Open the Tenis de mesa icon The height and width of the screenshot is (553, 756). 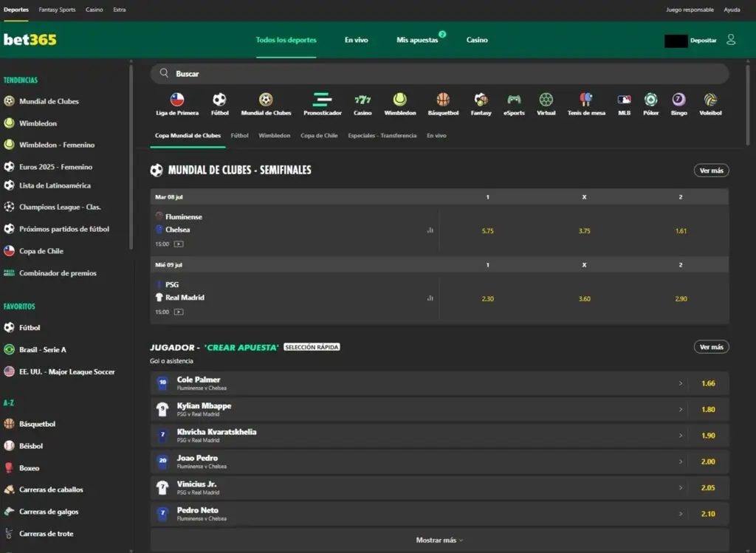pyautogui.click(x=585, y=100)
